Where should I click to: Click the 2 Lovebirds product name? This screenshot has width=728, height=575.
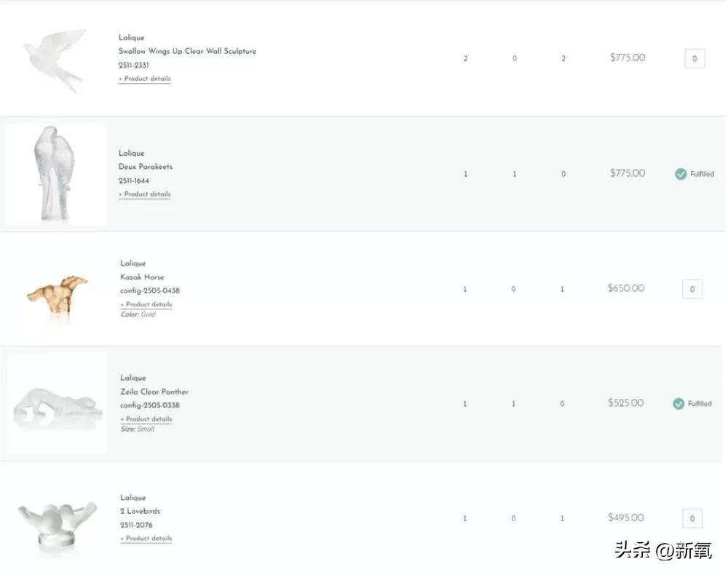140,511
